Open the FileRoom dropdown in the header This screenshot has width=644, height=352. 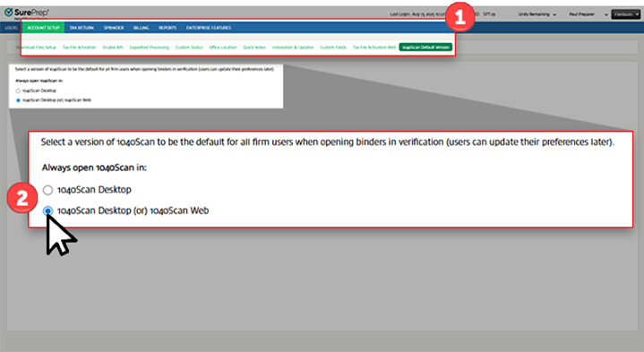[625, 14]
